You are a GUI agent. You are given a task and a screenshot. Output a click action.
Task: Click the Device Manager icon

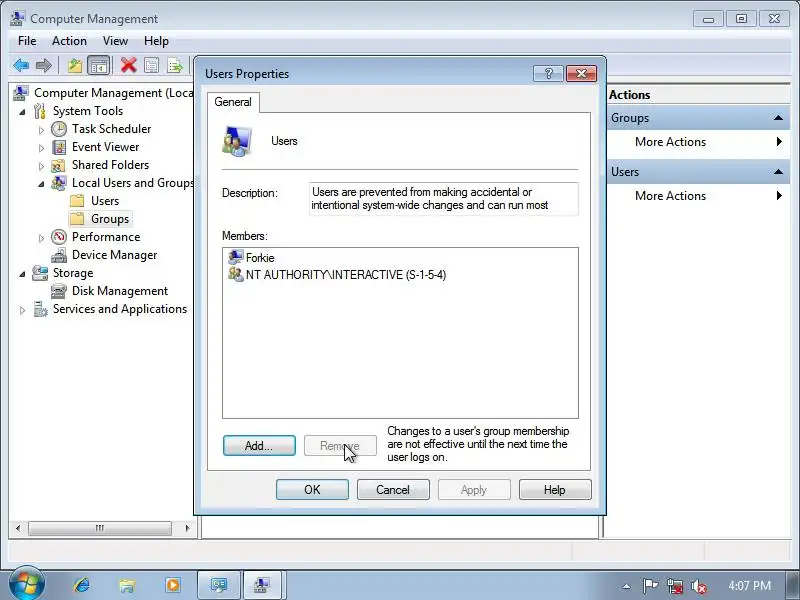coord(59,255)
